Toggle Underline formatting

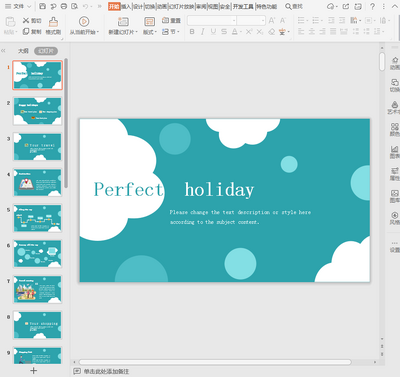213,32
